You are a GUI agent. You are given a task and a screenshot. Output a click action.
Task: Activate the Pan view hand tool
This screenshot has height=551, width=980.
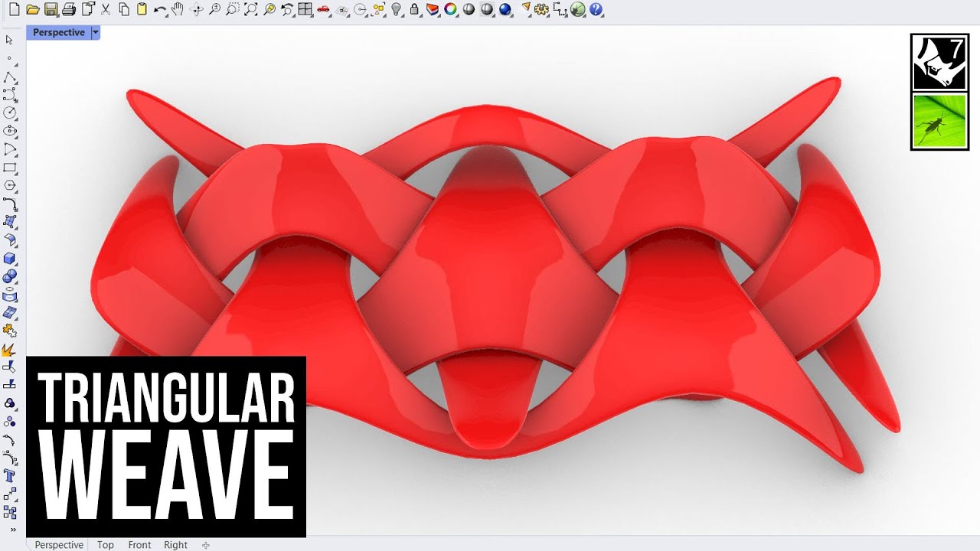pyautogui.click(x=178, y=9)
